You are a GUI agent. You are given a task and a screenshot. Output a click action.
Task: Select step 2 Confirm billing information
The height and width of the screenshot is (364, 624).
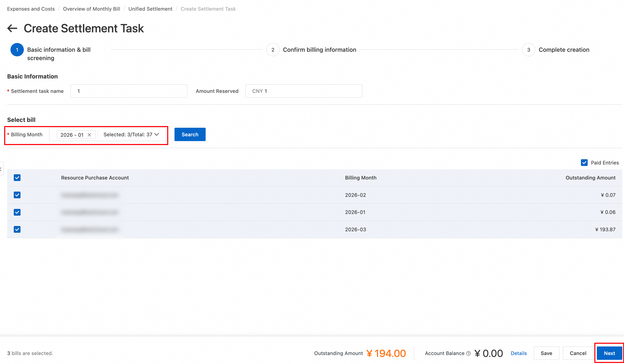[311, 50]
